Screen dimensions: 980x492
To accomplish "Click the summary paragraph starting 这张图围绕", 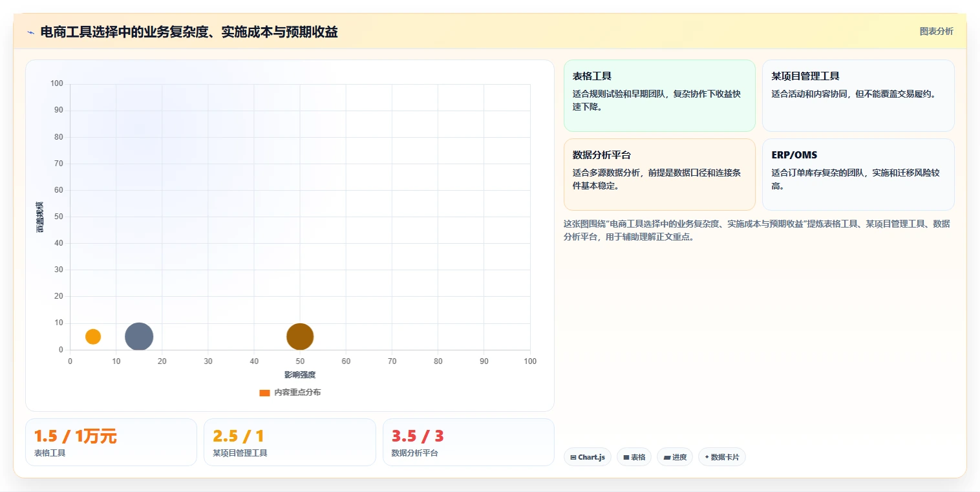I will (757, 230).
